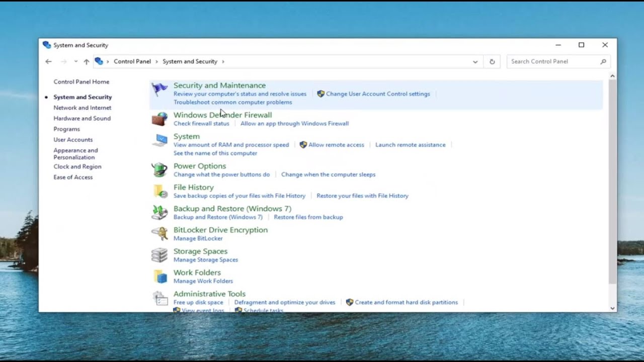
Task: Click the shield icon beside Change User Account Control
Action: click(320, 94)
